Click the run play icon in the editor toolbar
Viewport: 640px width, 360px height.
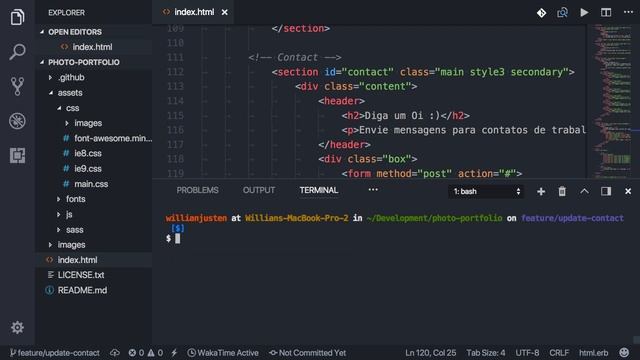tap(584, 13)
